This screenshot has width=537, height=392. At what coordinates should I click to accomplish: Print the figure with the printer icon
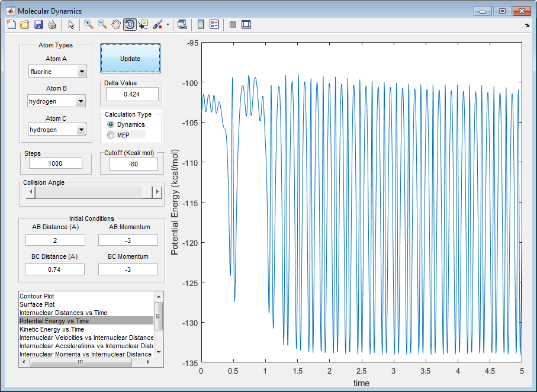tap(52, 25)
